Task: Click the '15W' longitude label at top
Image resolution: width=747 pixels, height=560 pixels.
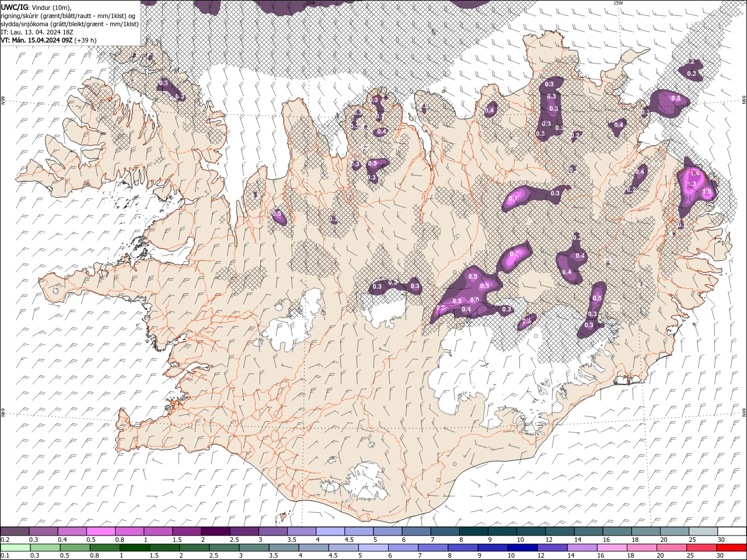Action: 618,3
